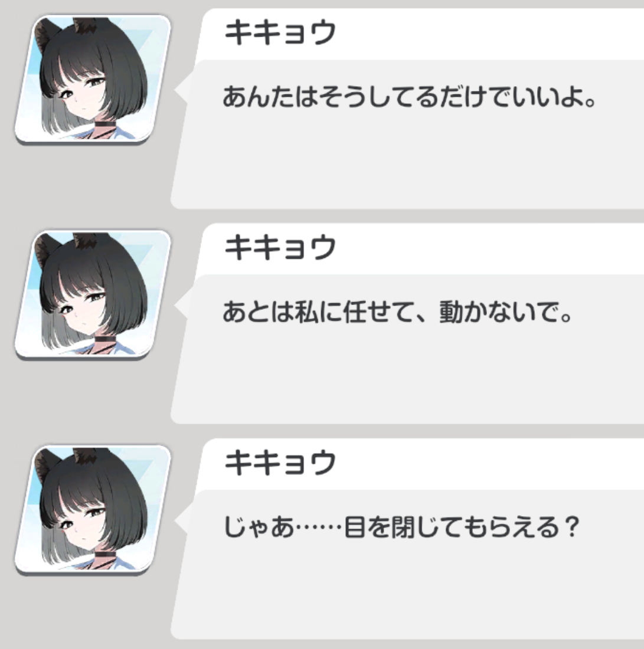This screenshot has width=644, height=649.
Task: Click the キキョウ name above じゃあ……目を閉じてもらえる？
Action: [280, 463]
